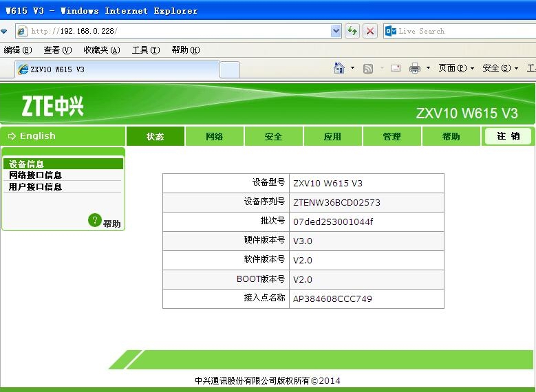536x392 pixels.
Task: Select 设备信息 in the sidebar
Action: (63, 164)
